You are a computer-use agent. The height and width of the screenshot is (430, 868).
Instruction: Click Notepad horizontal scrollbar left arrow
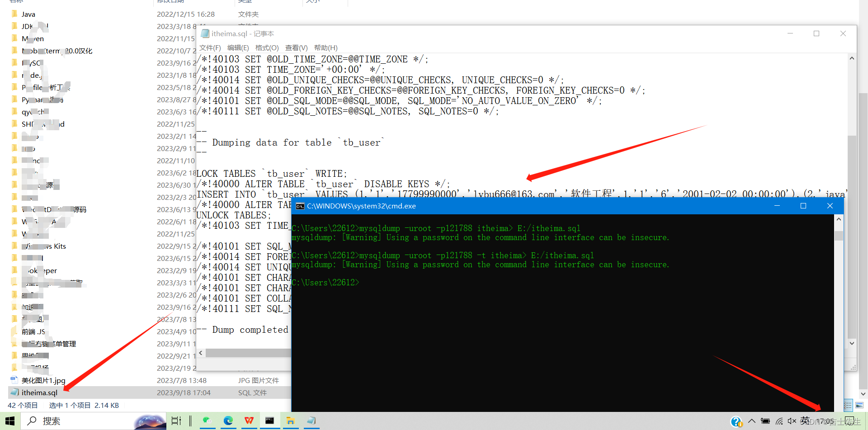[201, 353]
